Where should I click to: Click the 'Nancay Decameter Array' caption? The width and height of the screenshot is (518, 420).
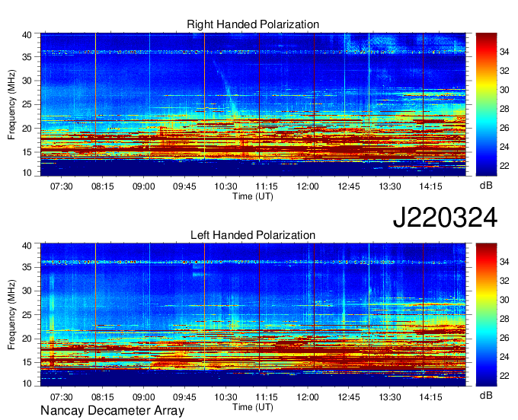(x=112, y=411)
